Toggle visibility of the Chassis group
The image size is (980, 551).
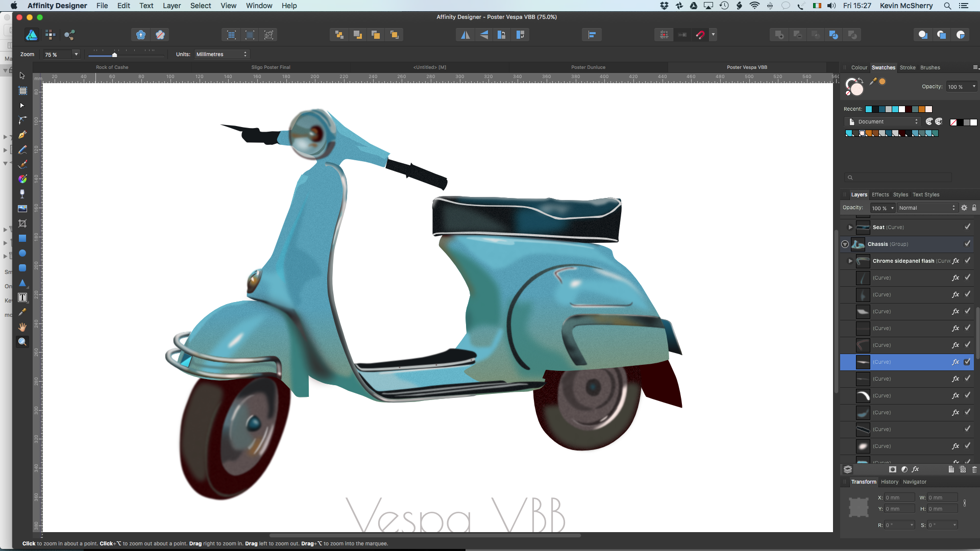click(x=967, y=244)
